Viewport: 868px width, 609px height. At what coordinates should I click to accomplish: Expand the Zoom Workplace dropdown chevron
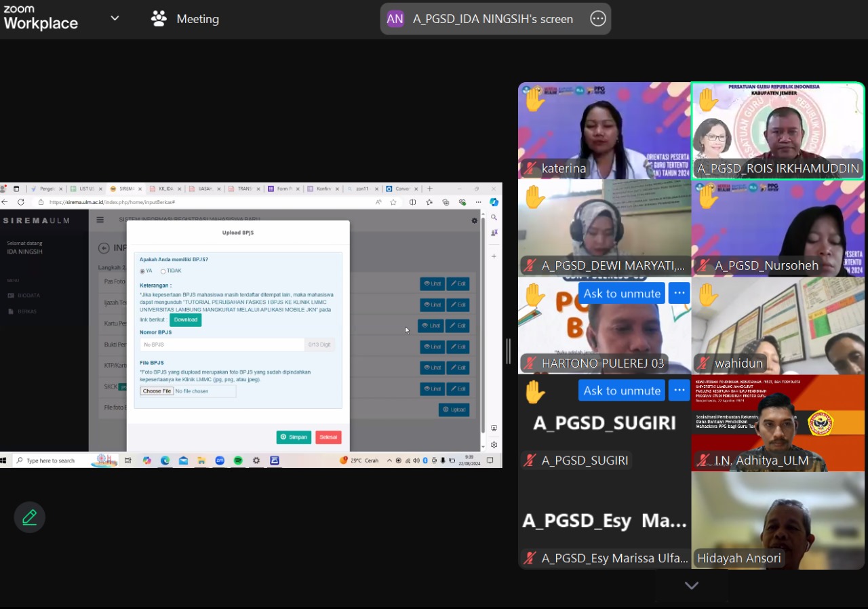click(x=115, y=18)
